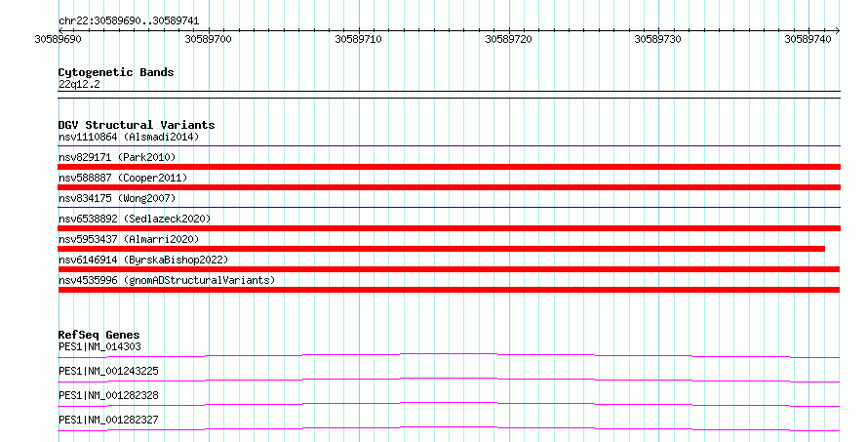Open variant nsv4535996 (gnomADStructuralVariants) label

[x=167, y=280]
